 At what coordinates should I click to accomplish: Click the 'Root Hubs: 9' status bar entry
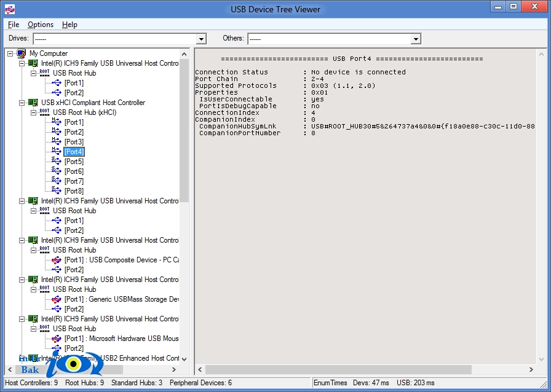[x=85, y=383]
